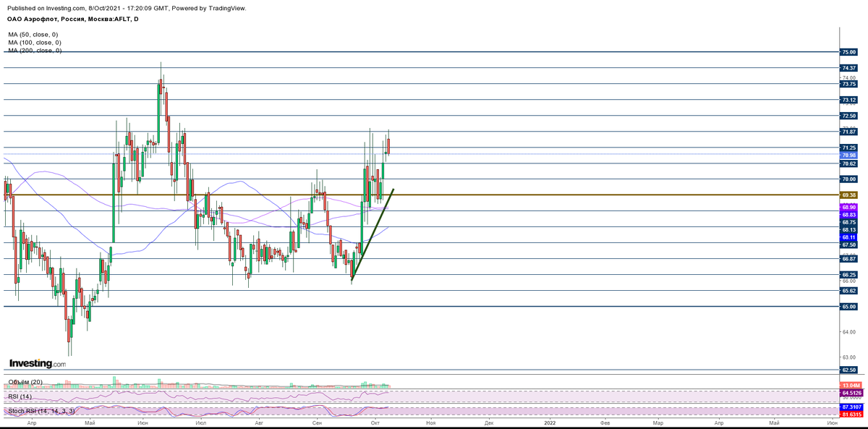This screenshot has width=868, height=429.
Task: Select the Авг month label on time axis
Action: click(x=258, y=422)
